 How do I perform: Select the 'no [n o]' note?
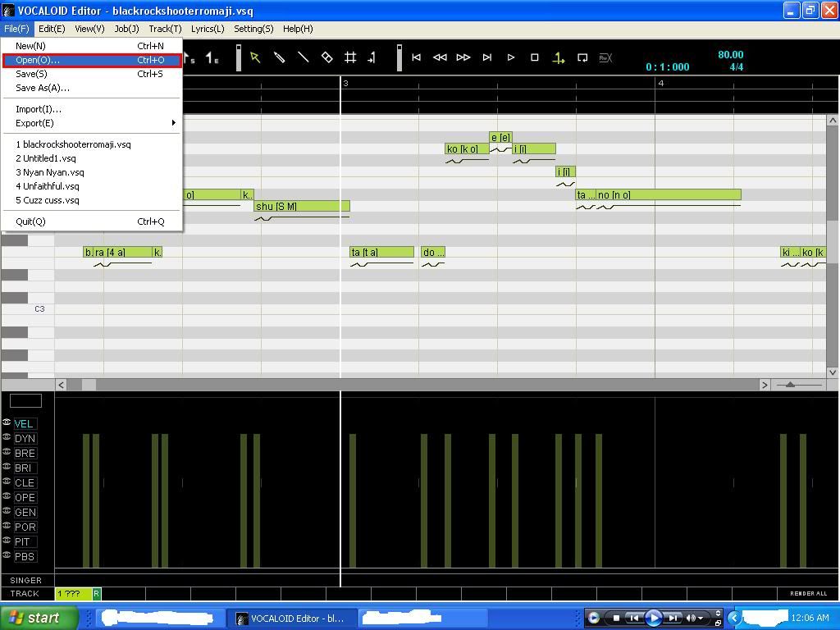point(669,195)
